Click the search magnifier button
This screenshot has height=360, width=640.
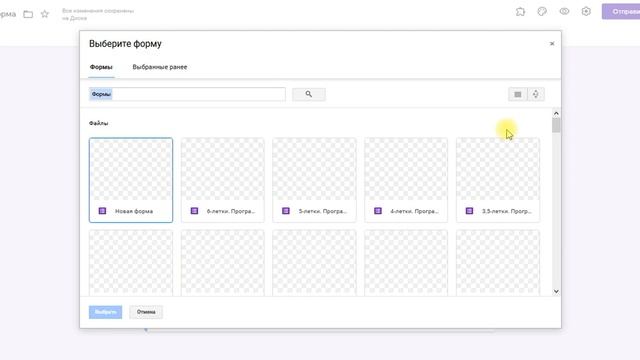309,94
